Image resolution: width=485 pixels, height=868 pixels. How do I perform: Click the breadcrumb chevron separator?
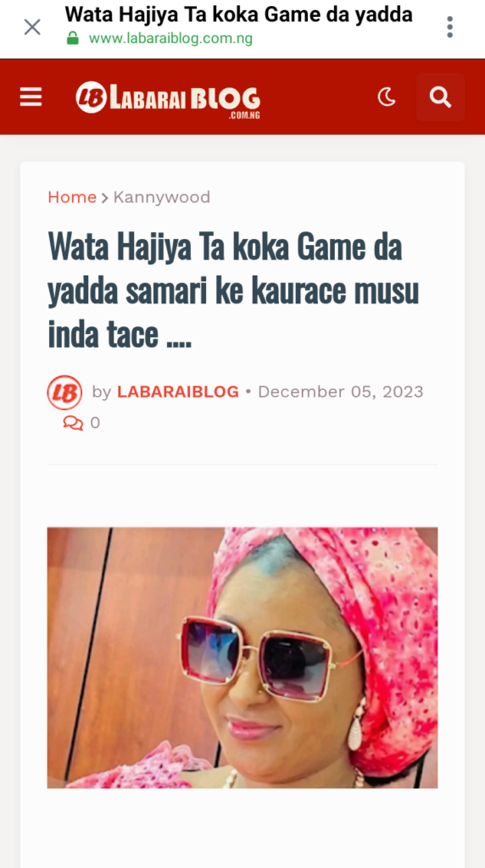point(104,198)
